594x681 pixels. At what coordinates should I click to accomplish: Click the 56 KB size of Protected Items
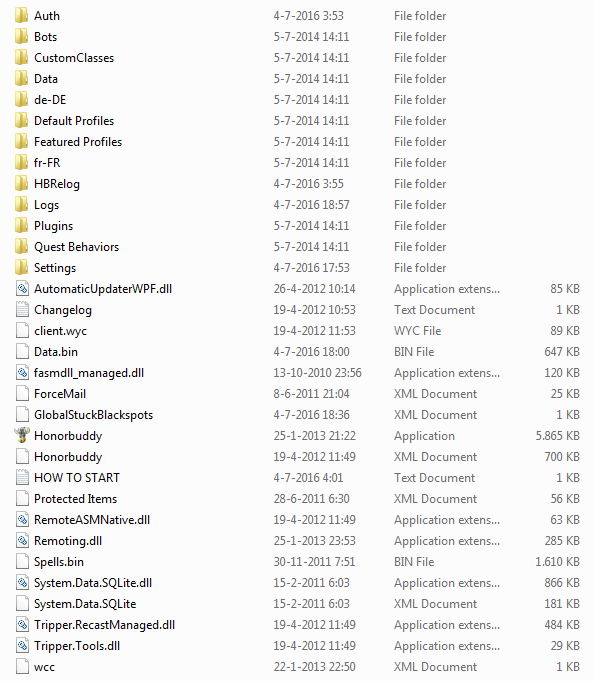click(565, 499)
